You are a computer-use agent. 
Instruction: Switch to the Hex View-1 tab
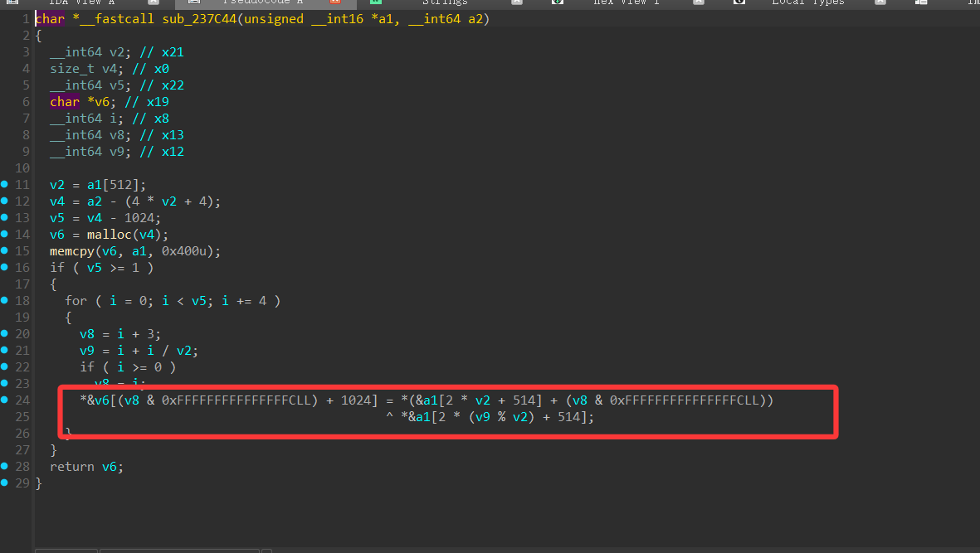[x=626, y=2]
